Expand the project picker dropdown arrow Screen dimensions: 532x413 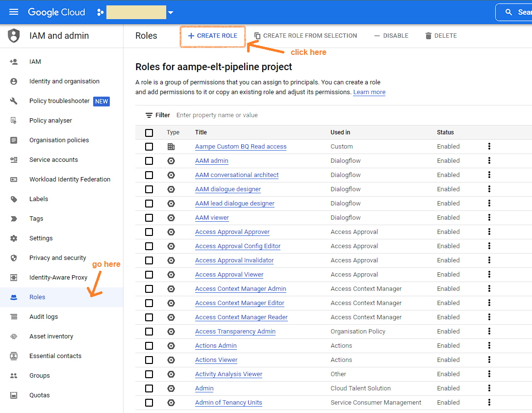171,13
